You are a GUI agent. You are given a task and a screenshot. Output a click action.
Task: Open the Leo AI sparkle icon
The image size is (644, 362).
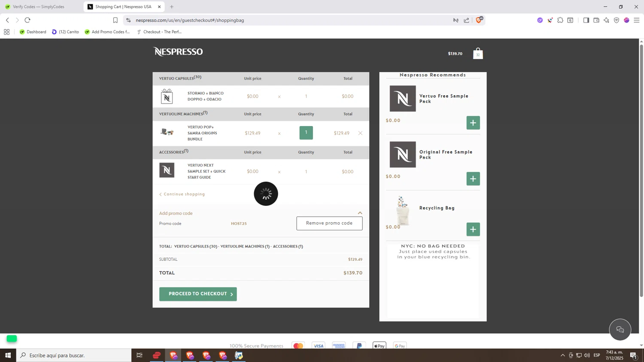[606, 20]
